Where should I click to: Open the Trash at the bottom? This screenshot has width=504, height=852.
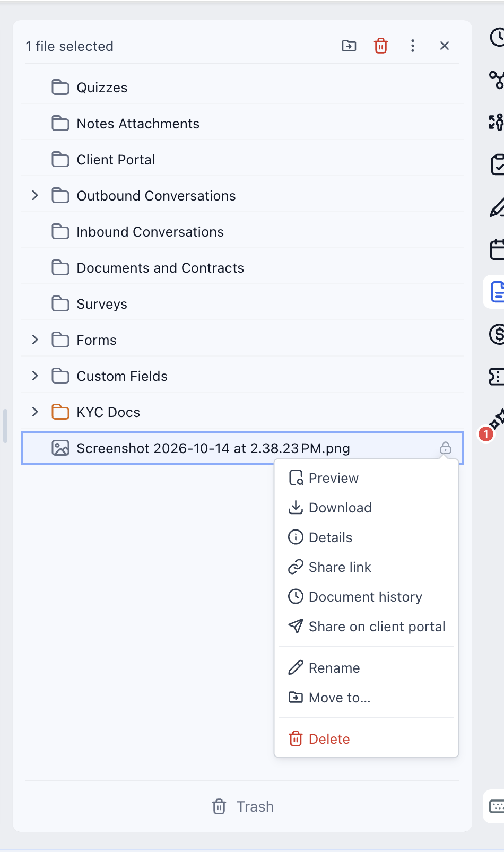click(x=243, y=807)
